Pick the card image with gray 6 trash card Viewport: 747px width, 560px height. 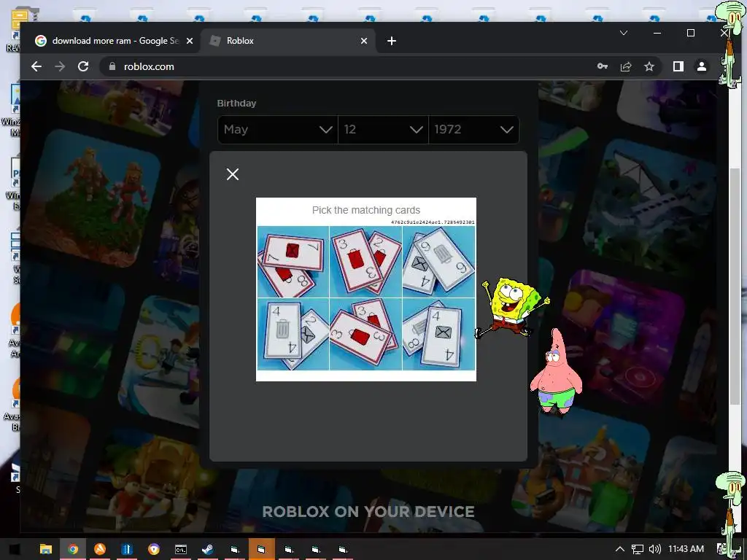(438, 262)
